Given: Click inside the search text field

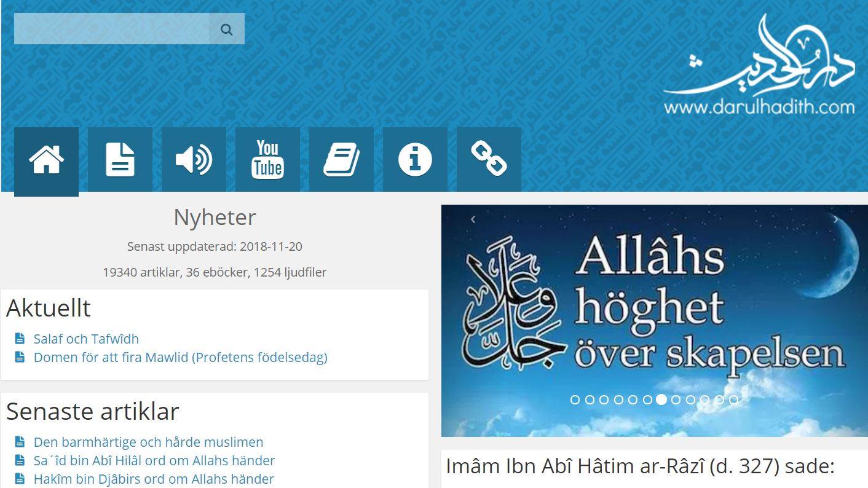Looking at the screenshot, I should pyautogui.click(x=111, y=29).
